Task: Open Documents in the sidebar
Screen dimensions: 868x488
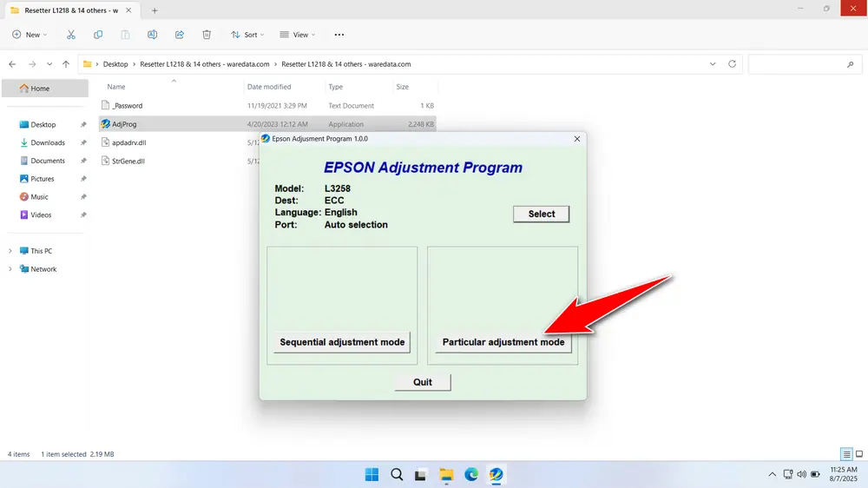Action: (x=48, y=161)
